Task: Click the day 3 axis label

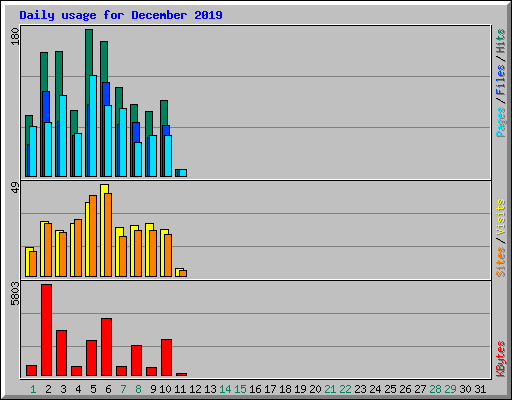Action: 63,389
